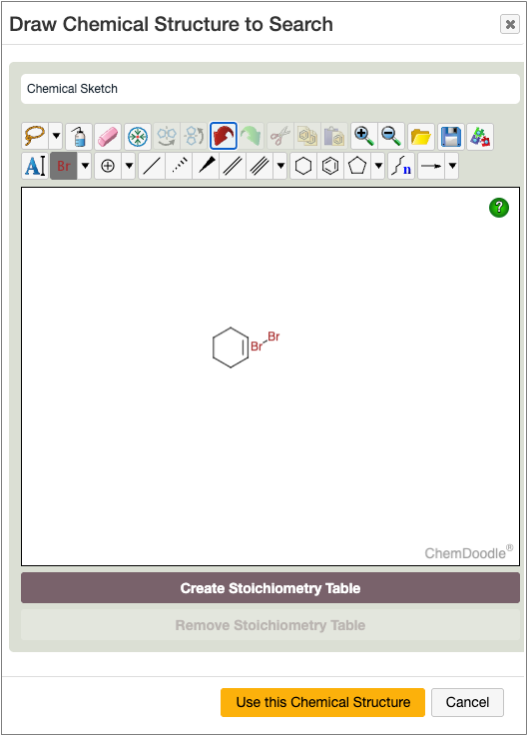Click the Br atom attached to ring
This screenshot has height=736, width=528.
coord(257,346)
